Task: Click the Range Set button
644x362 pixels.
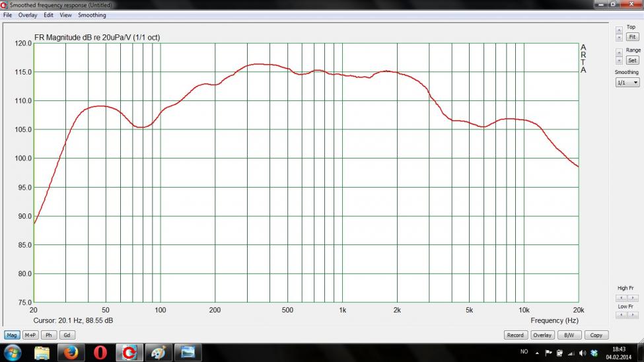Action: 633,60
